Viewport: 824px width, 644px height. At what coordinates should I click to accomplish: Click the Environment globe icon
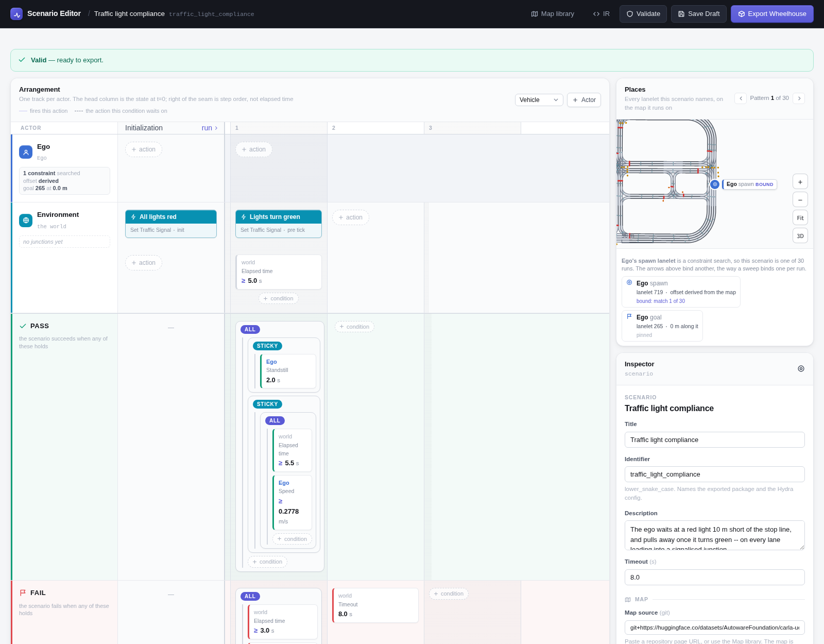(26, 220)
